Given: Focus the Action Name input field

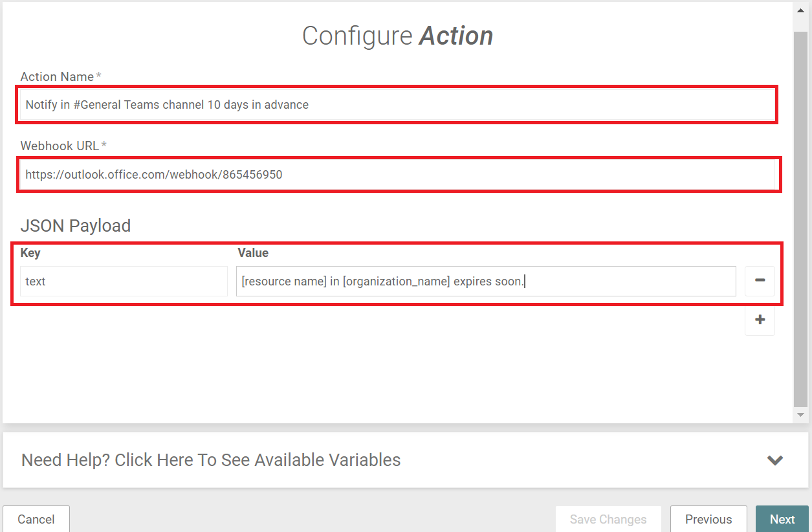Looking at the screenshot, I should pyautogui.click(x=397, y=104).
